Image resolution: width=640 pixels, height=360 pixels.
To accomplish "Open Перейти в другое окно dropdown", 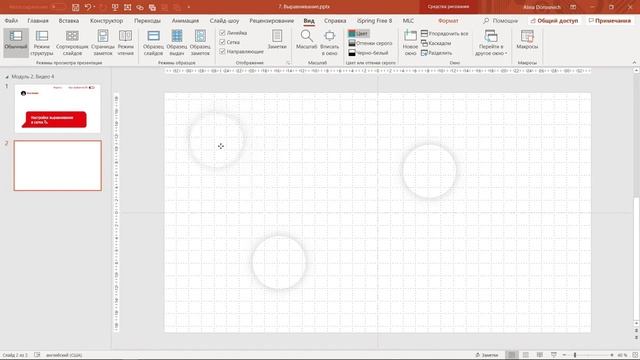I will pos(491,42).
